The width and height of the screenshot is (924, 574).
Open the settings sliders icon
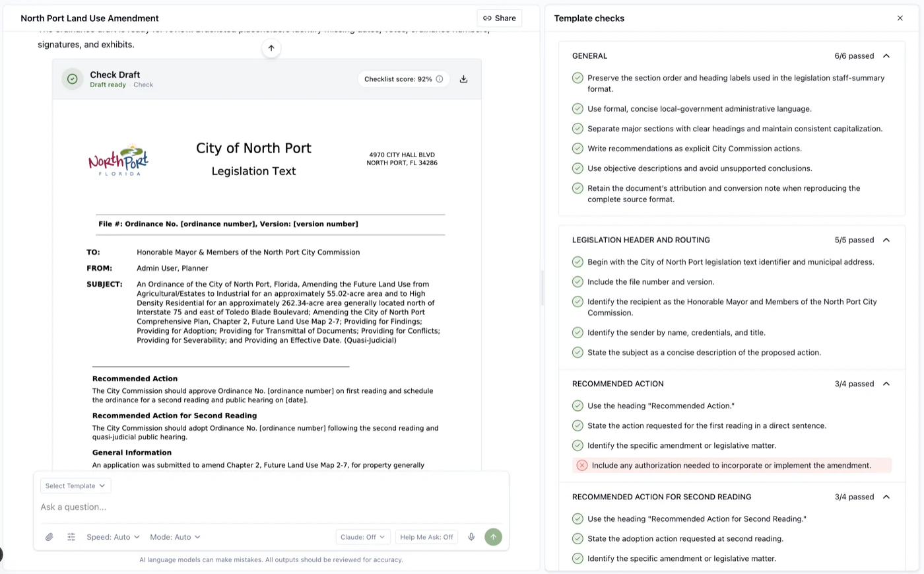click(71, 537)
